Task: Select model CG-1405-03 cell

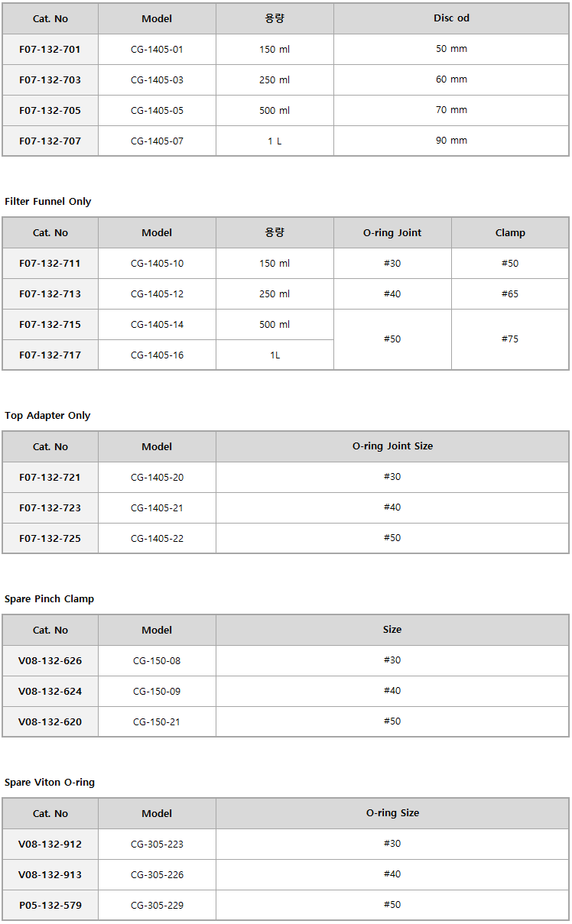Action: coord(157,79)
